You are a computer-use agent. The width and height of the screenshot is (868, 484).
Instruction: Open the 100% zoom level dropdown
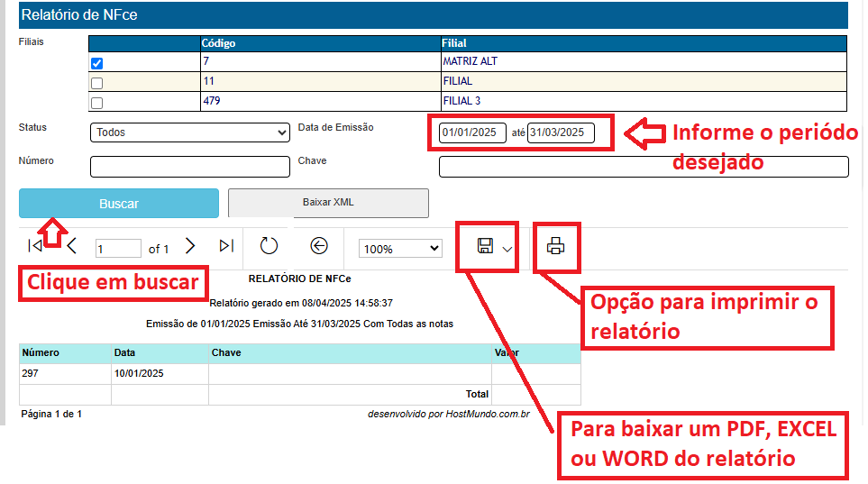(x=399, y=248)
